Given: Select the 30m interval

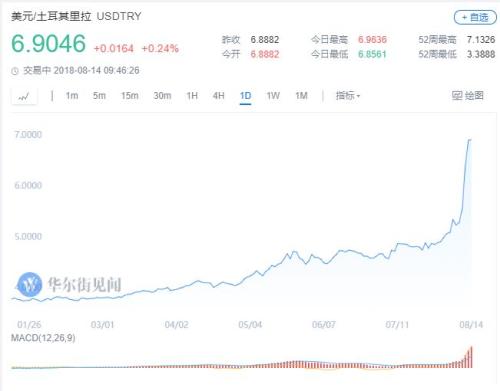Looking at the screenshot, I should pos(162,96).
